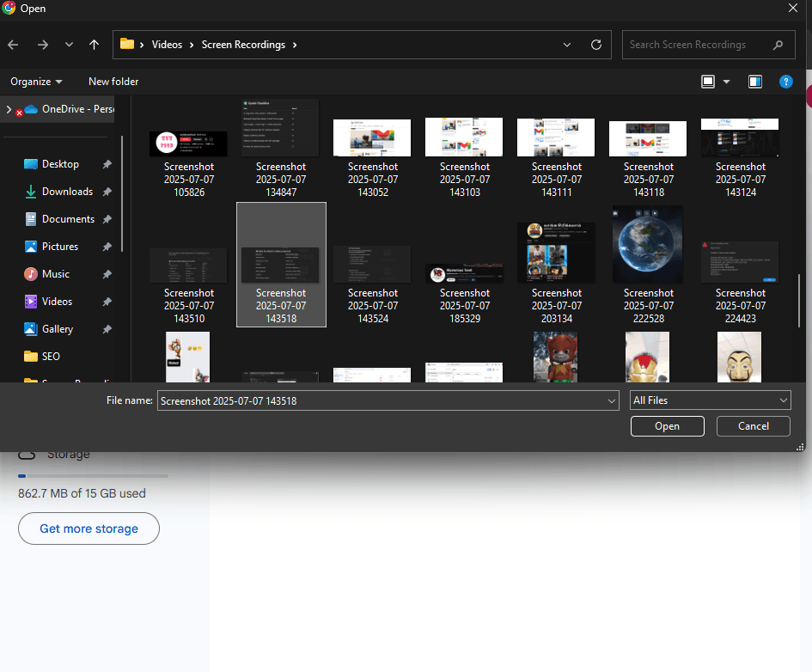Click the Up to parent folder arrow
This screenshot has height=672, width=812.
click(94, 45)
